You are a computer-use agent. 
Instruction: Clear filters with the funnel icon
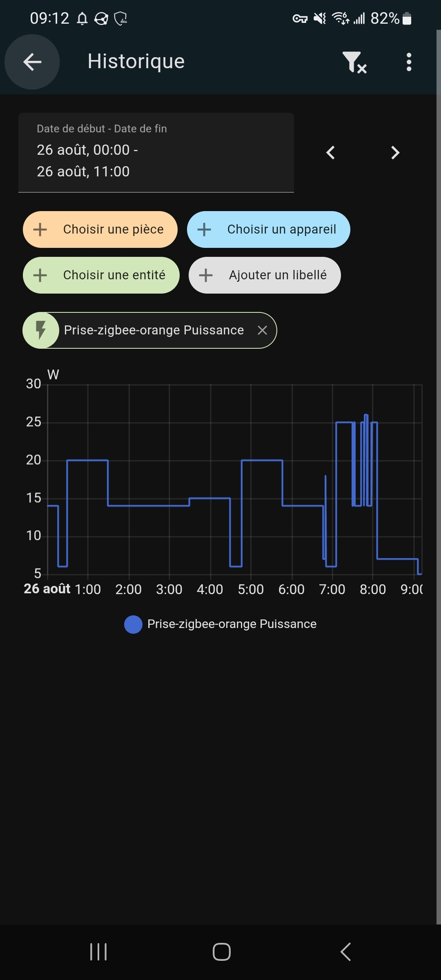click(x=354, y=62)
